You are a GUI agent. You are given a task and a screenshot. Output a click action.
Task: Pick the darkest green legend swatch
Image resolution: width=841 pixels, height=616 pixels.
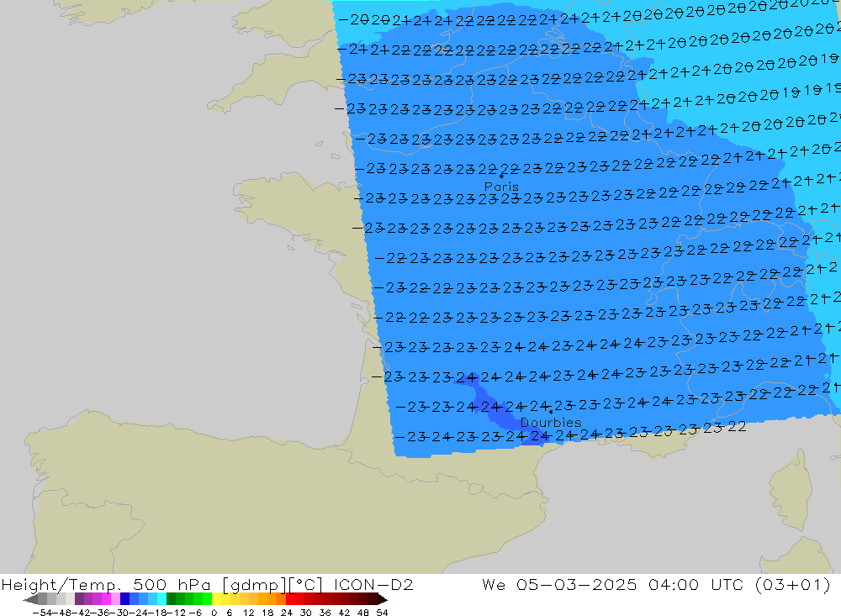tap(171, 599)
